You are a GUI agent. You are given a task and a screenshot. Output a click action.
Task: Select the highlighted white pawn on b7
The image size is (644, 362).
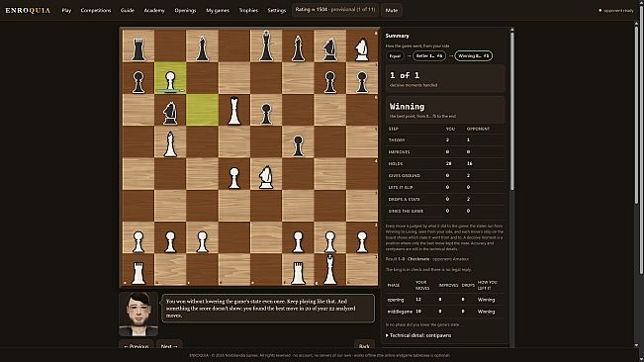point(170,82)
